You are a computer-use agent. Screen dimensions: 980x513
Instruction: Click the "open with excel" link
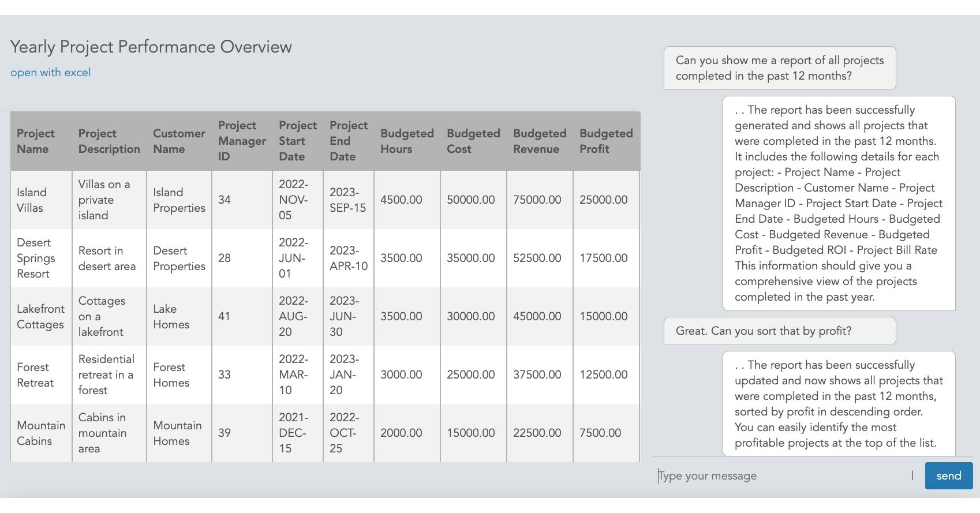pyautogui.click(x=51, y=73)
